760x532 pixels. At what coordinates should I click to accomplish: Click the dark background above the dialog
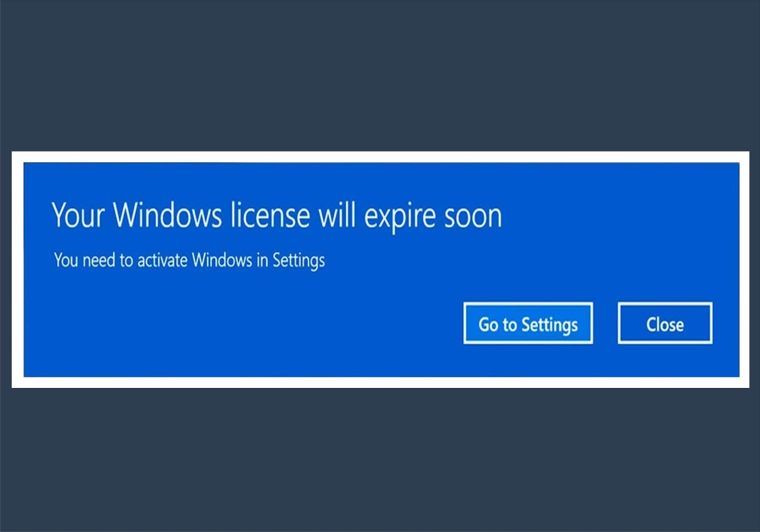pyautogui.click(x=380, y=76)
